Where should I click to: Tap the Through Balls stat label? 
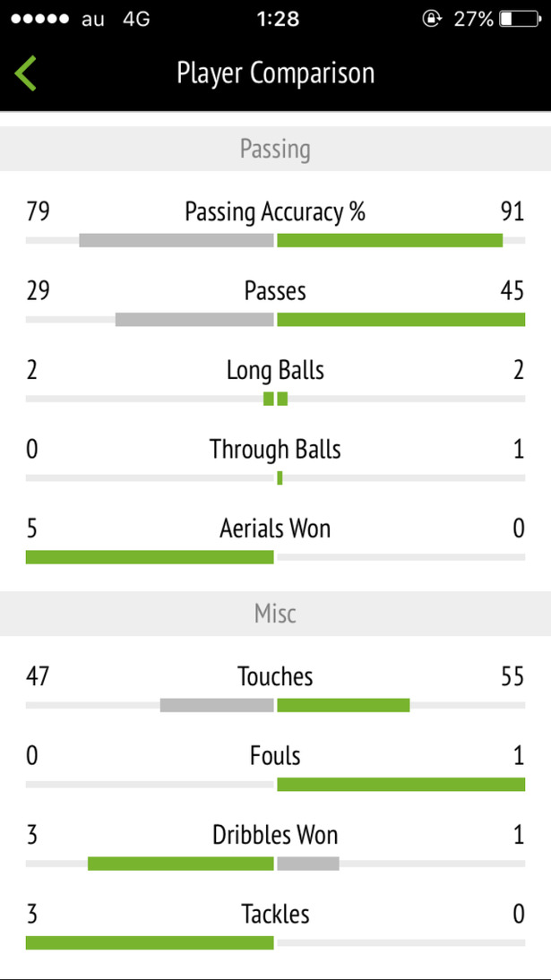click(x=275, y=450)
